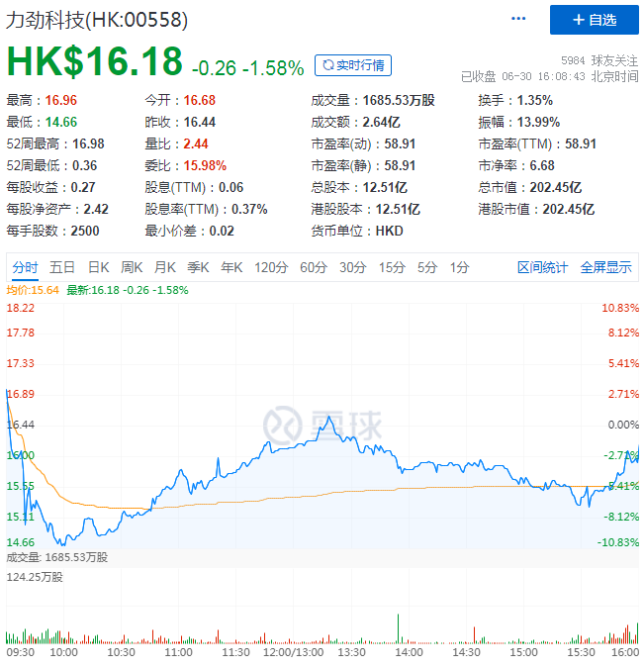Click the 总股本 value 12.51亿
This screenshot has width=644, height=667.
point(385,187)
